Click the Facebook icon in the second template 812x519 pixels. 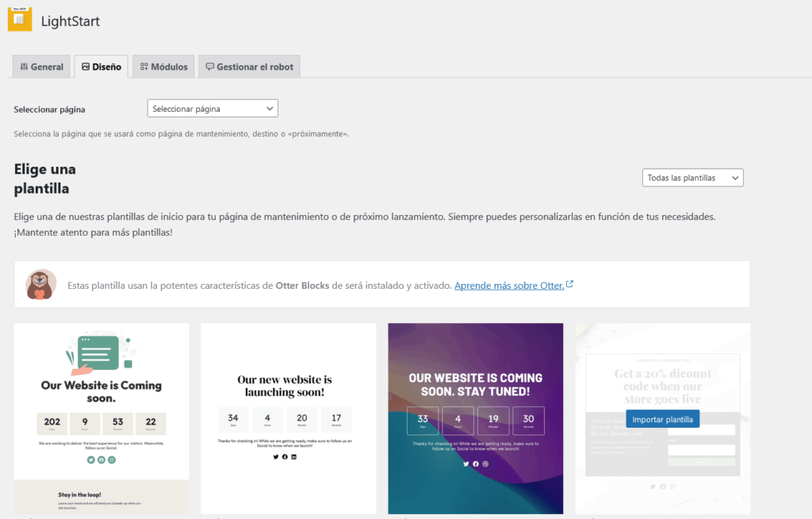(x=285, y=456)
